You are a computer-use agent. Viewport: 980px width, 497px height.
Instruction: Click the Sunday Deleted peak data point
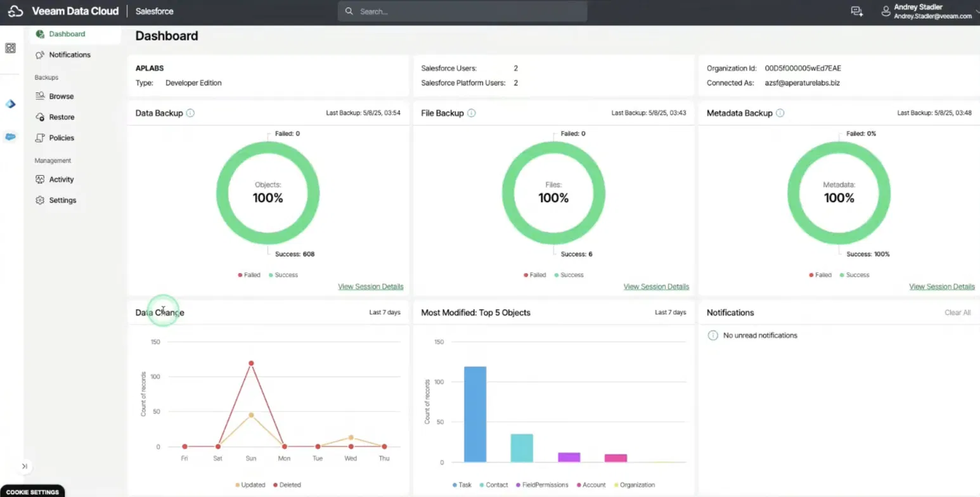251,363
